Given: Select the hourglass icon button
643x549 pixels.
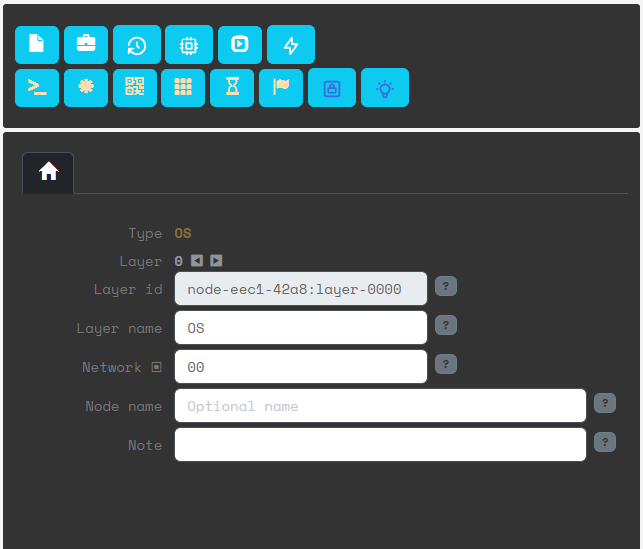Looking at the screenshot, I should click(232, 88).
